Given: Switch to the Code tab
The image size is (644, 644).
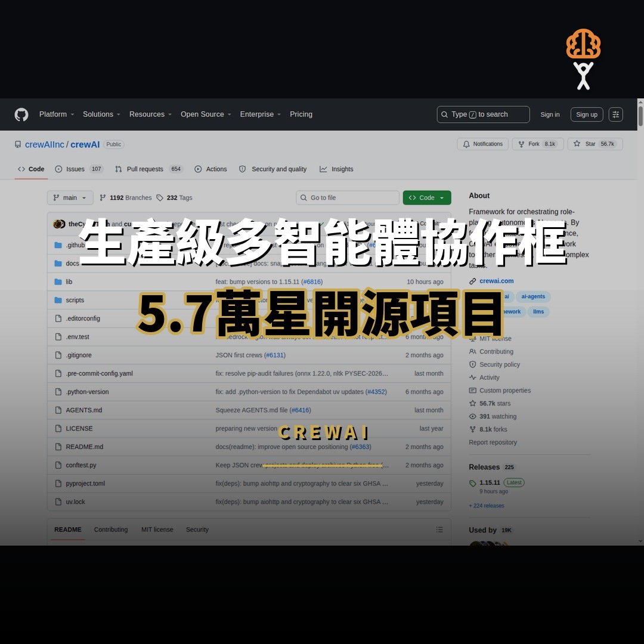Looking at the screenshot, I should pyautogui.click(x=31, y=169).
